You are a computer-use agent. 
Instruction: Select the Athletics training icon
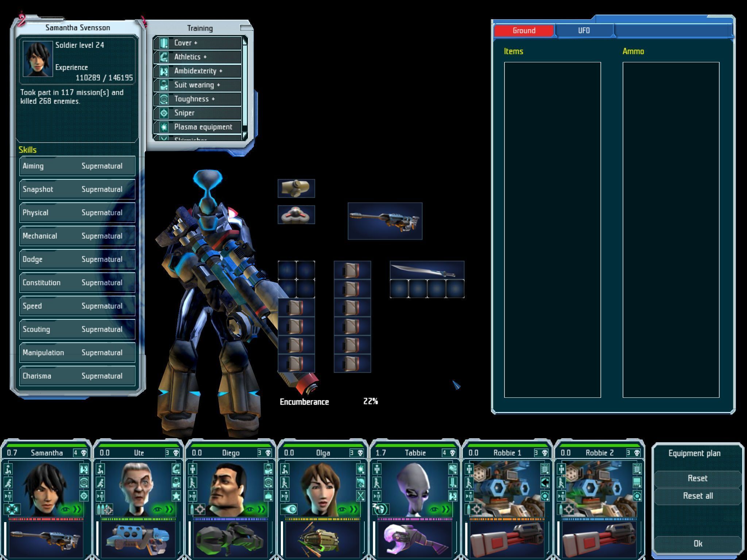[165, 57]
